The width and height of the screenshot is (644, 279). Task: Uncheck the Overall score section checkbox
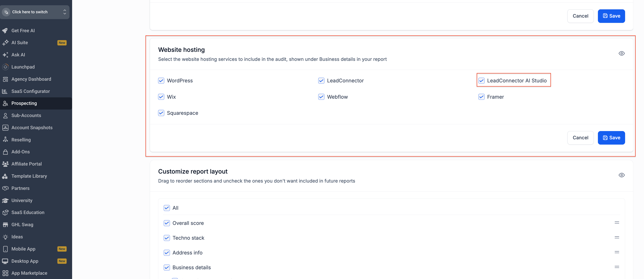(167, 223)
